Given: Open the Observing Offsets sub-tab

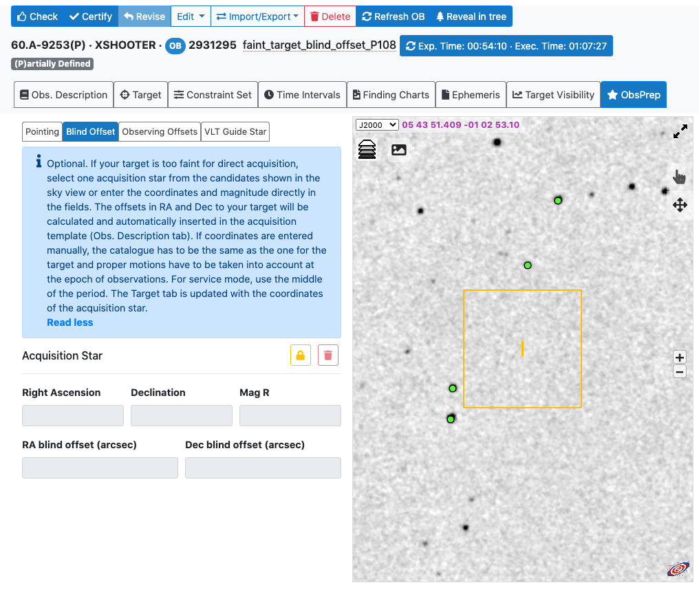Looking at the screenshot, I should pyautogui.click(x=160, y=131).
